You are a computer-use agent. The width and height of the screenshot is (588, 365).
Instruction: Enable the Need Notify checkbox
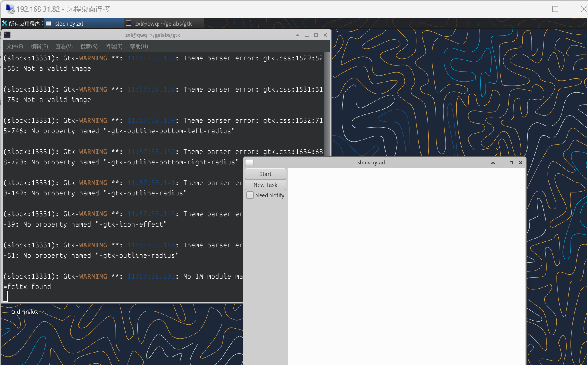click(x=250, y=195)
